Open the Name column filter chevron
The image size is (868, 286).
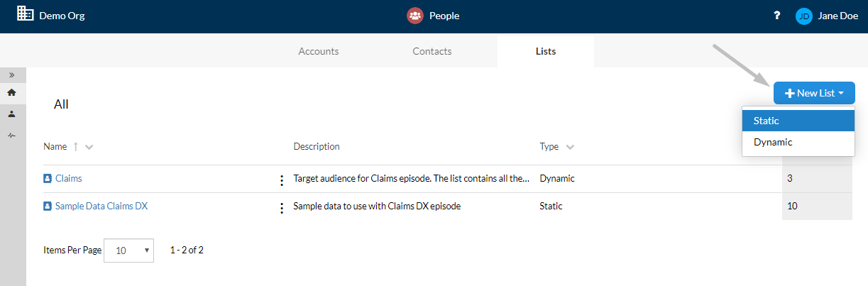click(89, 148)
